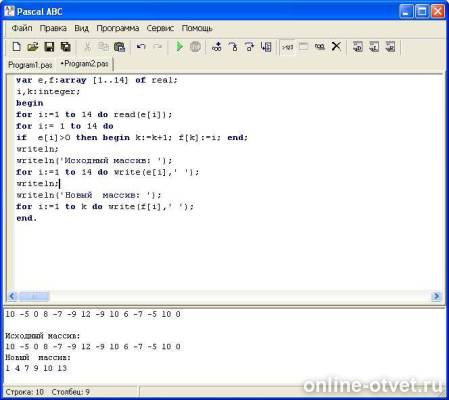Click the horizontal scrollbar left arrow
This screenshot has height=400, width=449.
click(x=12, y=296)
